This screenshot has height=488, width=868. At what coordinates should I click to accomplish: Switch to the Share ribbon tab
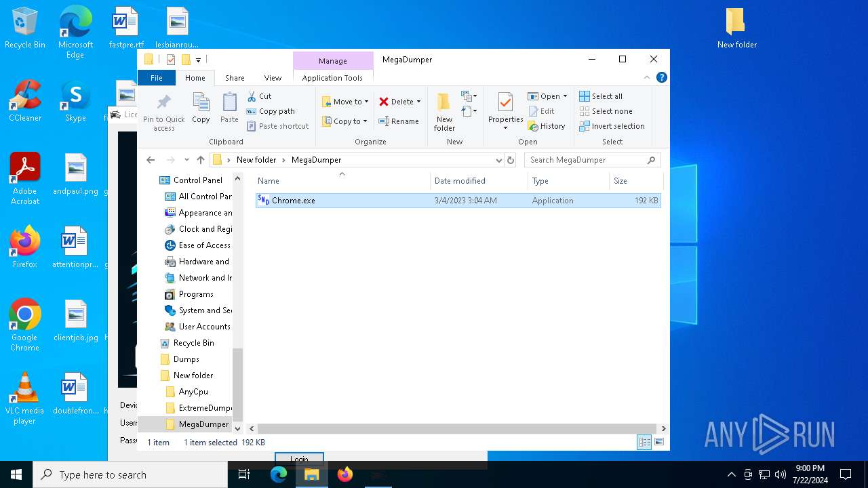click(x=235, y=78)
